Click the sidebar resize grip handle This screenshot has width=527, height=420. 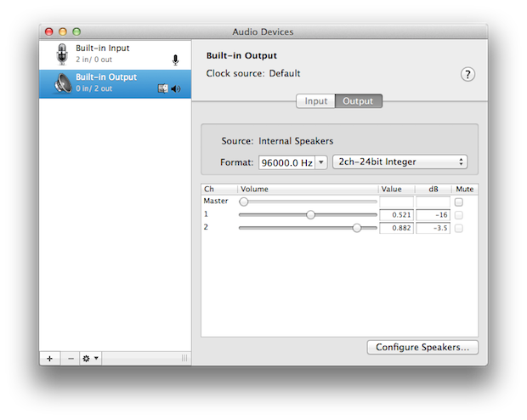coord(184,358)
